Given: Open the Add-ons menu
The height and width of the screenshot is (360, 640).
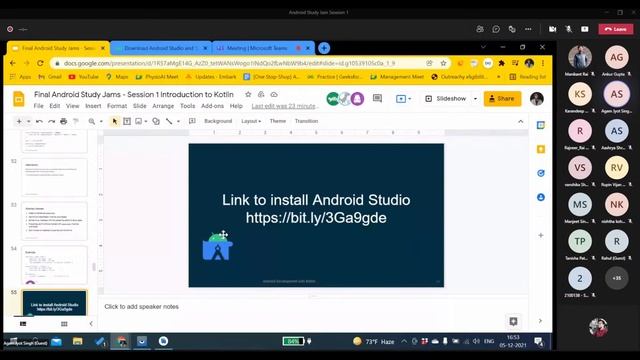Looking at the screenshot, I should point(213,106).
